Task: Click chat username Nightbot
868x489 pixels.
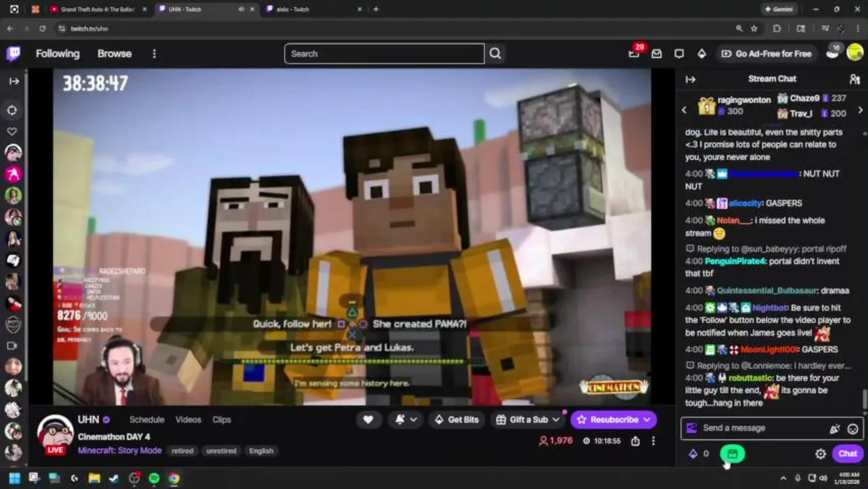Action: pos(769,308)
